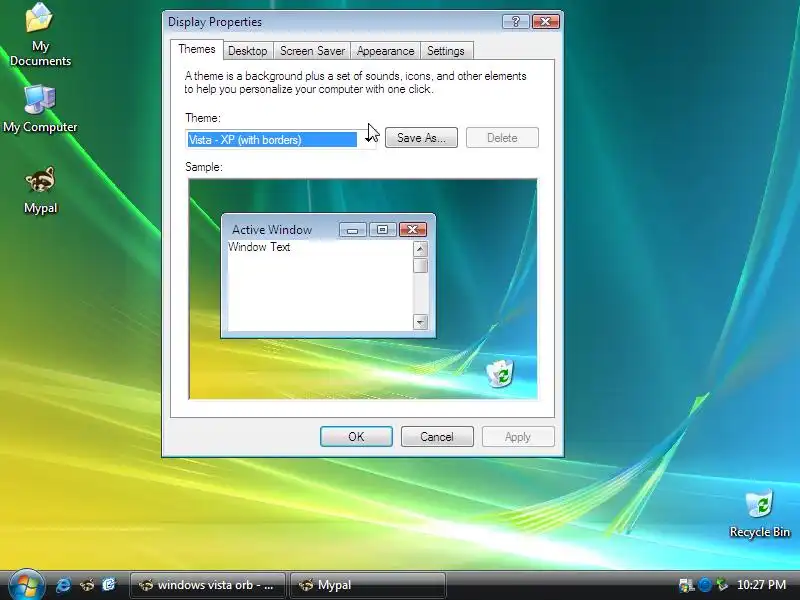800x600 pixels.
Task: Switch to the Desktop tab
Action: (x=247, y=51)
